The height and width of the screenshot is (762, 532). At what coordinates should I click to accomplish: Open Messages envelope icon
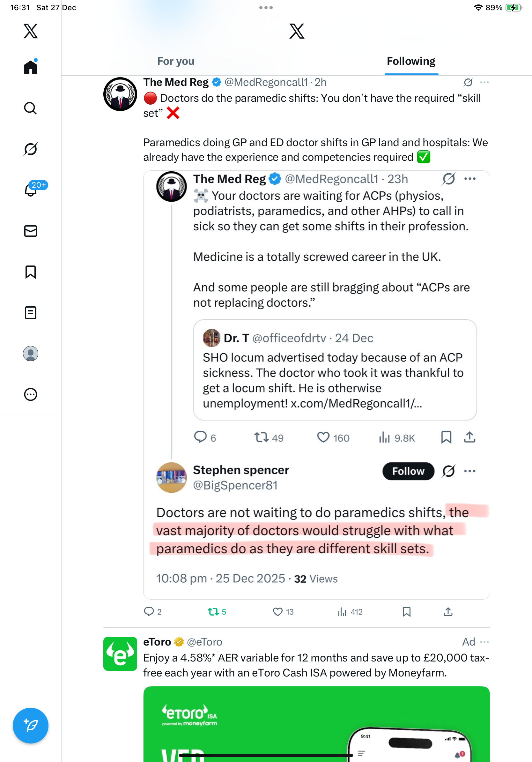pos(31,231)
